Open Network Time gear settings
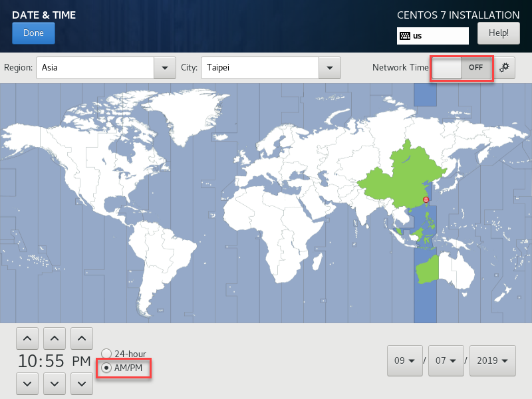532x399 pixels. (x=504, y=68)
